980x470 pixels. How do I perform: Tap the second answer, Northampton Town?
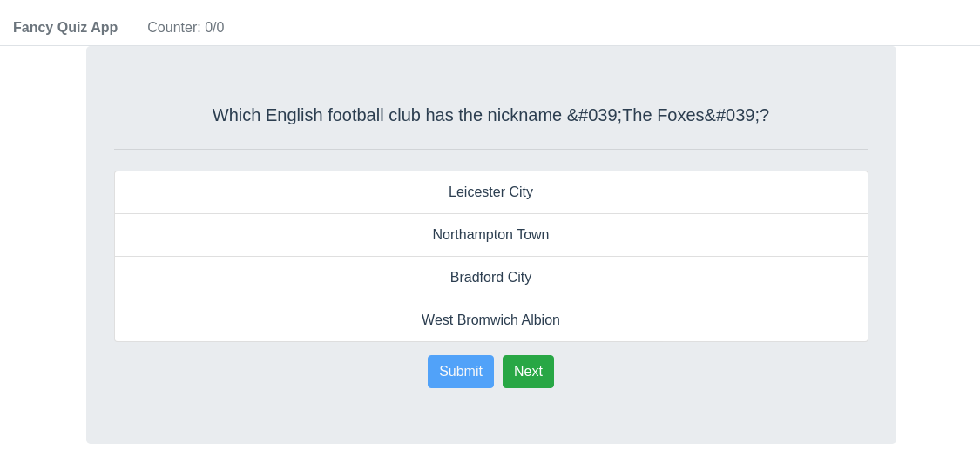(x=490, y=235)
